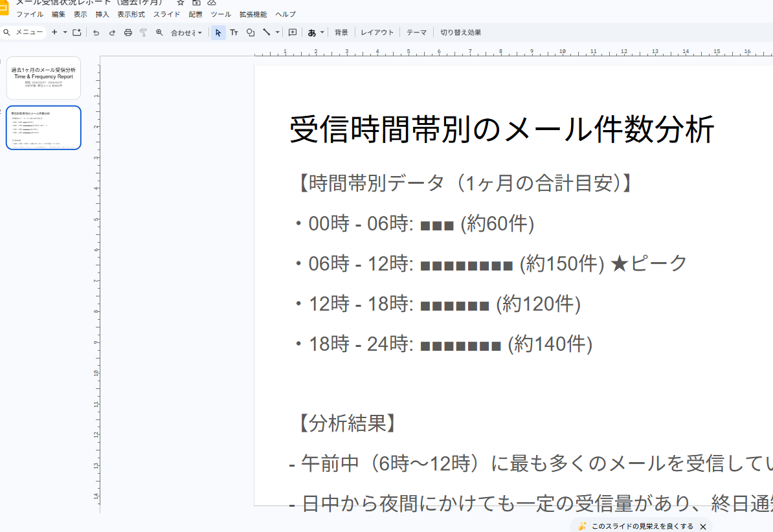Click the 背景 button
Viewport: 773px width, 532px height.
pos(341,32)
